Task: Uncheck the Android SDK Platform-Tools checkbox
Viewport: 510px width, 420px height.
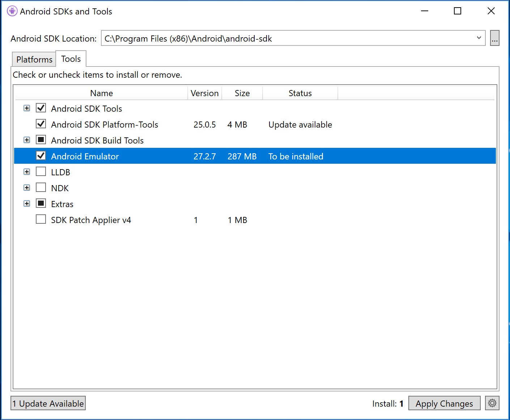Action: 41,124
